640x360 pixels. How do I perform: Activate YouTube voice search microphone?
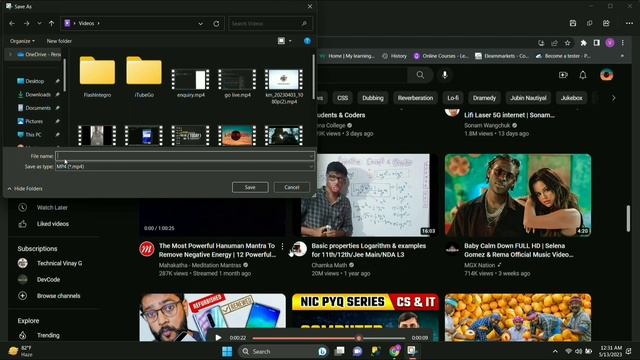(445, 75)
